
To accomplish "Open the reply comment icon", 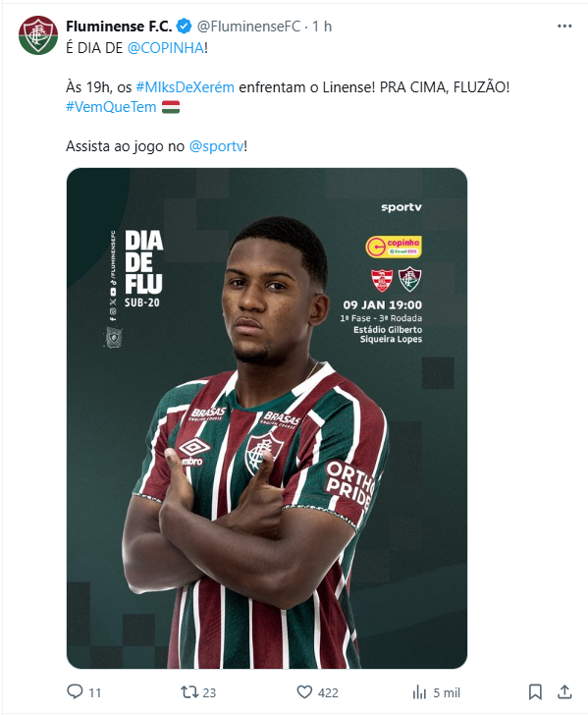I will click(x=75, y=691).
